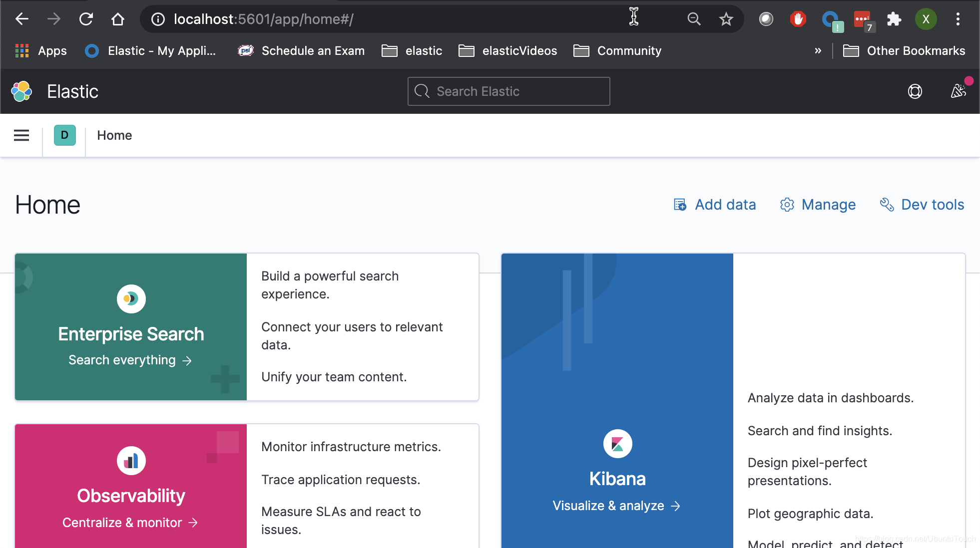This screenshot has width=980, height=548.
Task: Open the Community bookmarks folder
Action: (x=617, y=50)
